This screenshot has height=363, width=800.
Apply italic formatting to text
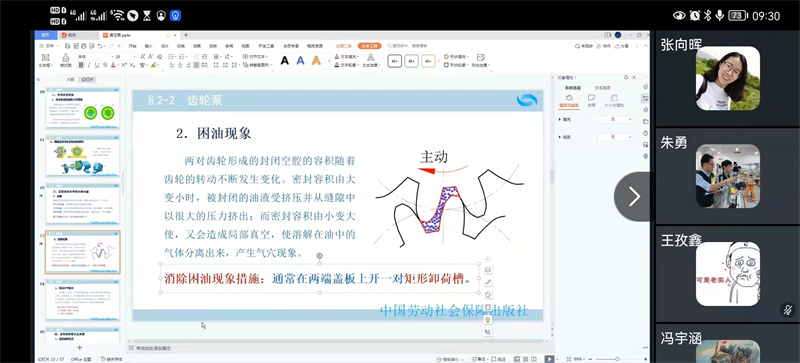point(89,65)
